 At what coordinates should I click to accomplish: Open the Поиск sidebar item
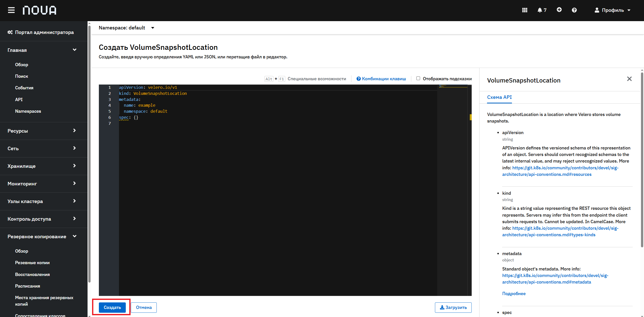pyautogui.click(x=22, y=76)
